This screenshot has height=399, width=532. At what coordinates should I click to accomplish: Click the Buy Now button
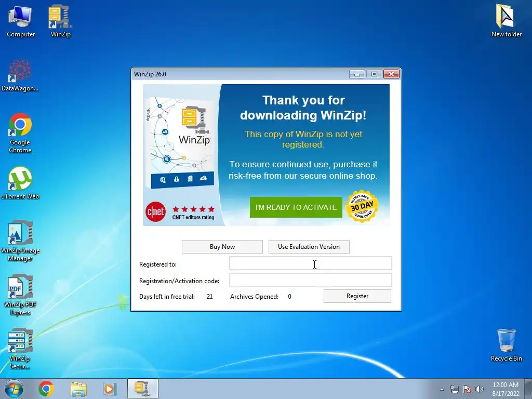[222, 247]
